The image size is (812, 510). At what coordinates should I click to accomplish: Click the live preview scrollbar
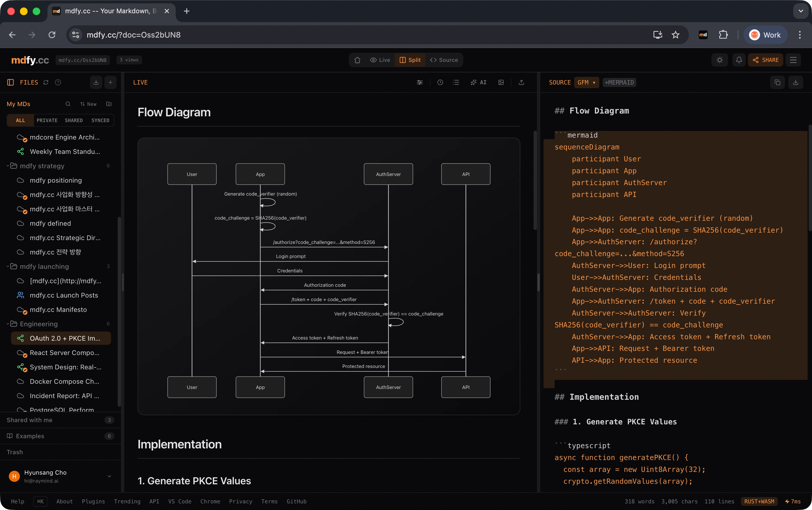535,180
